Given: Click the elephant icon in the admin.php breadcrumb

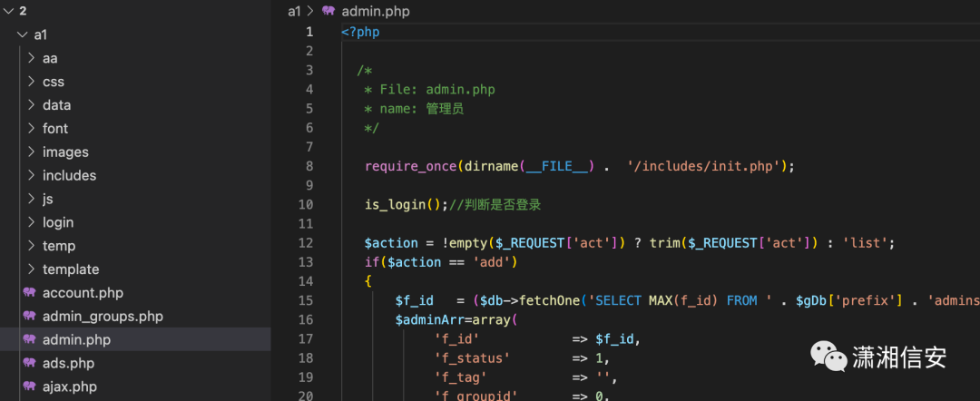Looking at the screenshot, I should pos(328,11).
